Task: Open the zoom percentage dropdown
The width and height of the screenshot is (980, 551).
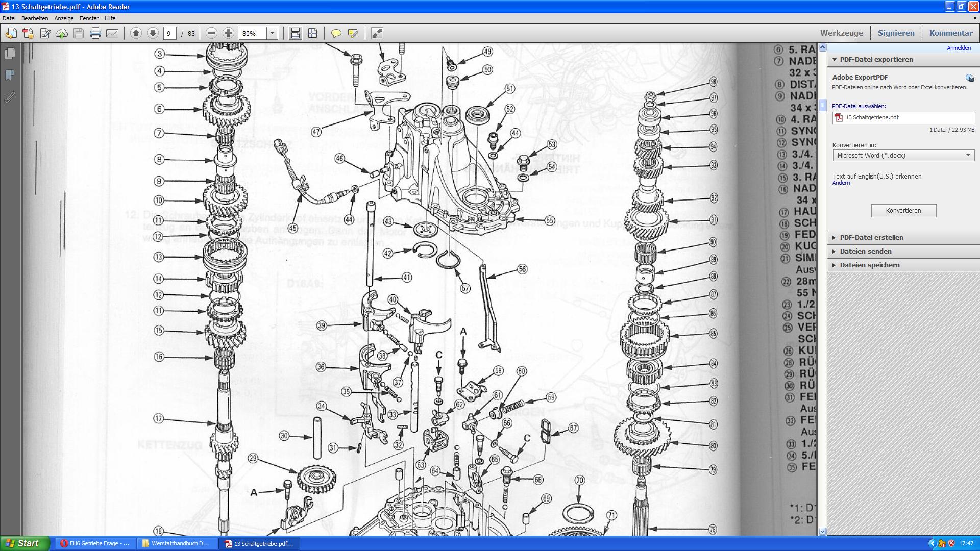Action: pyautogui.click(x=272, y=34)
